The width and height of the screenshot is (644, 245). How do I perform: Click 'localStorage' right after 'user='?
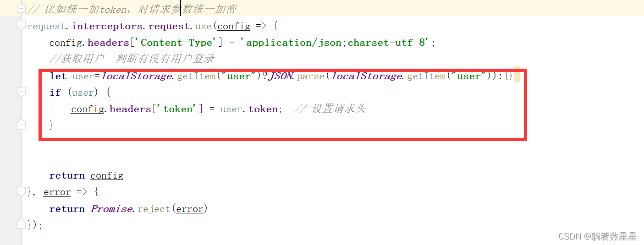click(x=137, y=76)
